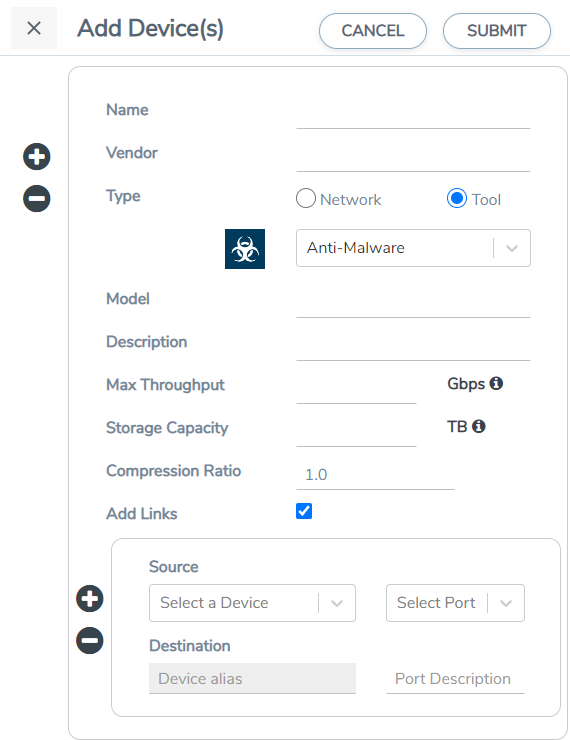The height and width of the screenshot is (740, 570).
Task: Click the Max Throughput input field
Action: coord(356,389)
